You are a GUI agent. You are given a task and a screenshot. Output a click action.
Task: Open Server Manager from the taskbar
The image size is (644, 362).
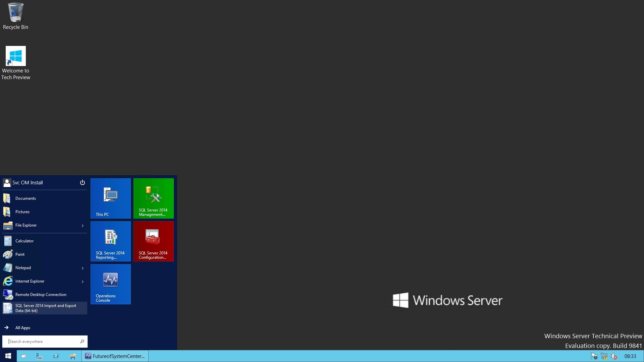[x=39, y=356]
